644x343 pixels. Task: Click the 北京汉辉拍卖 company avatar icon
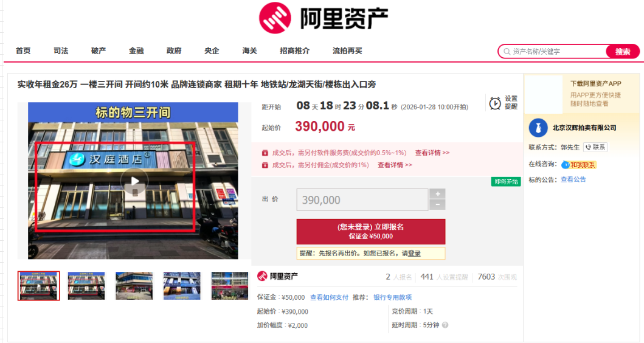(538, 128)
